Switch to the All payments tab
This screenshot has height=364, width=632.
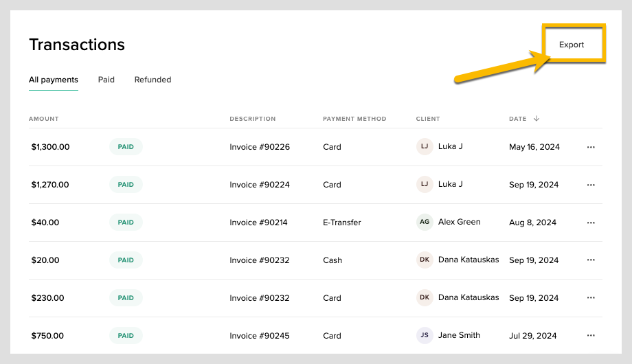tap(53, 80)
